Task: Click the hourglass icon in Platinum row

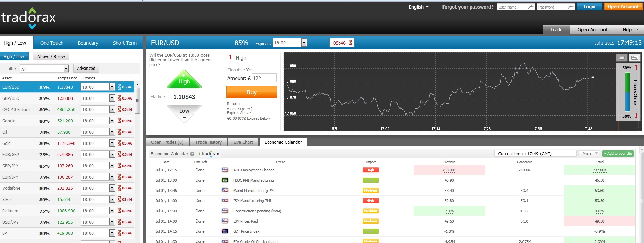Action: pyautogui.click(x=119, y=211)
